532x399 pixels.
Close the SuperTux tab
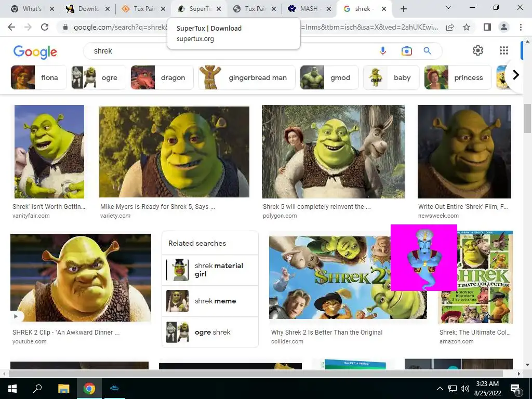click(219, 9)
